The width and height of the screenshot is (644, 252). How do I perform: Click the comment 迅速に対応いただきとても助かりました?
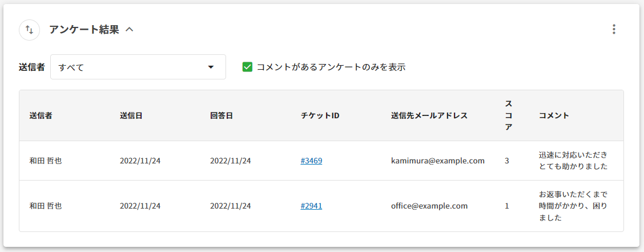(573, 161)
